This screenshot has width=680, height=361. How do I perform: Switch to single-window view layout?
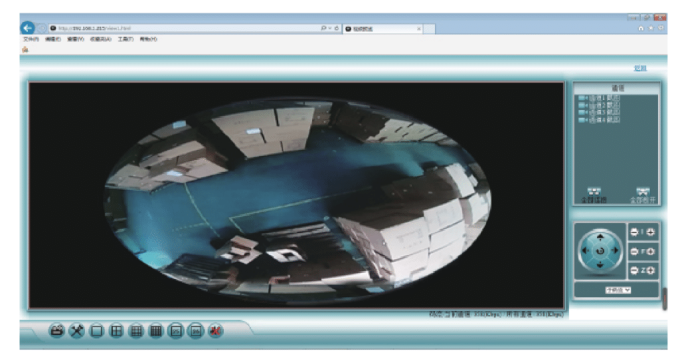[96, 331]
